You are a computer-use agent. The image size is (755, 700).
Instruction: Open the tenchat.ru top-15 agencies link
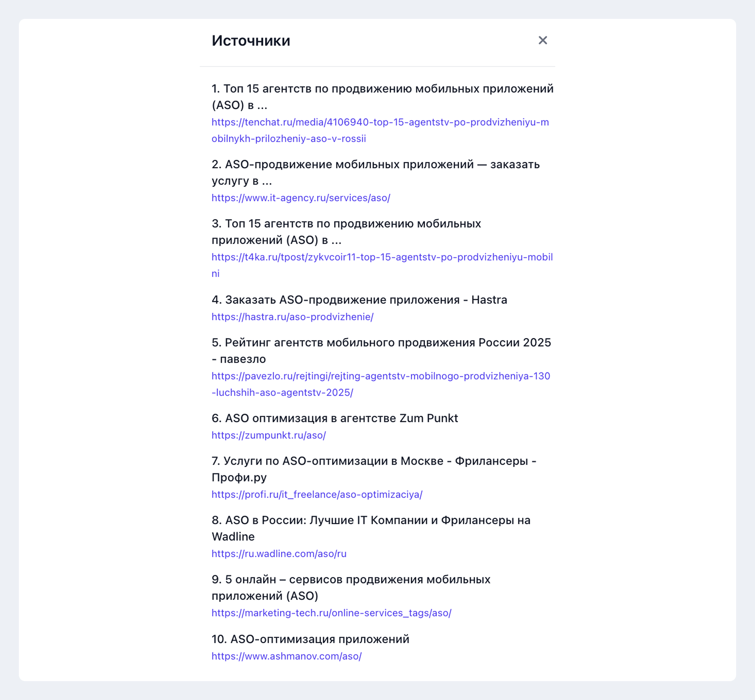click(x=380, y=130)
